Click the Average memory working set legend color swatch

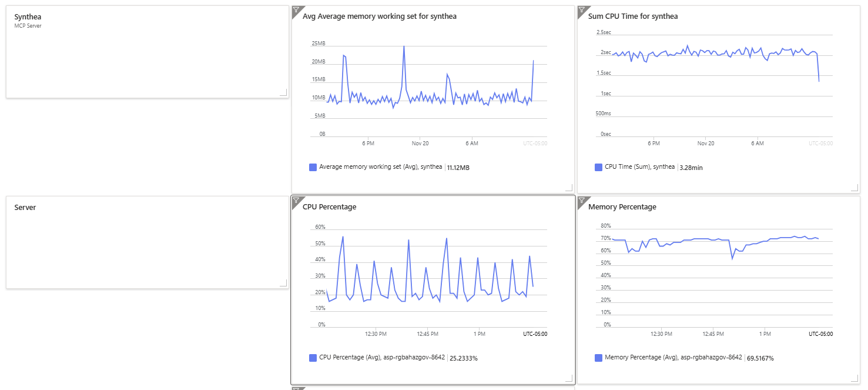tap(313, 167)
